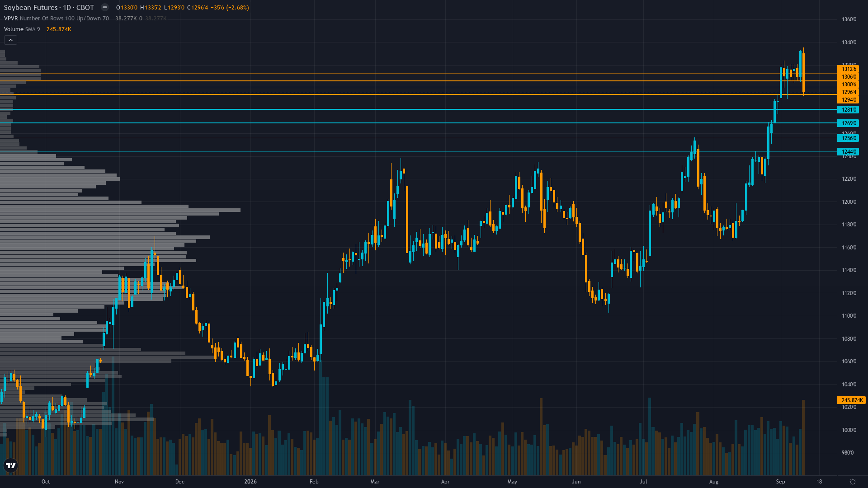868x488 pixels.
Task: Click the low value L1293'0
Action: 174,7
